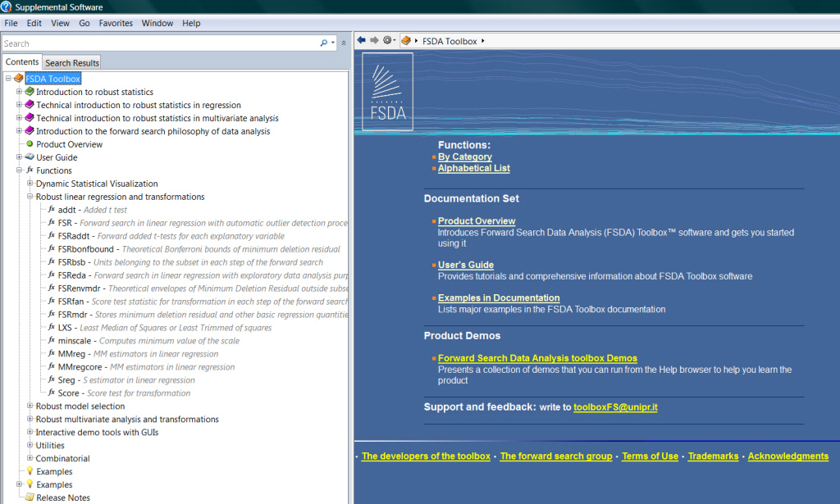Click the FSDA logo image
The width and height of the screenshot is (840, 504).
click(x=388, y=92)
